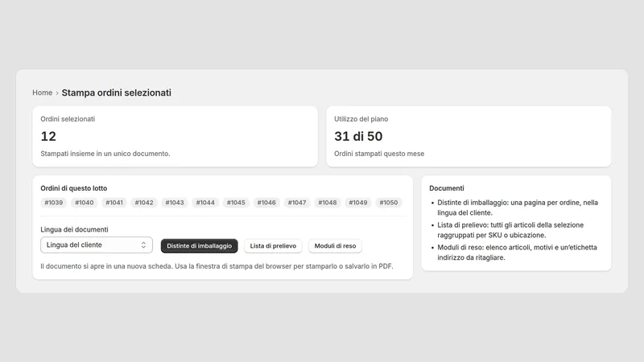This screenshot has height=362, width=644.
Task: Select order tag #1042
Action: pos(144,203)
